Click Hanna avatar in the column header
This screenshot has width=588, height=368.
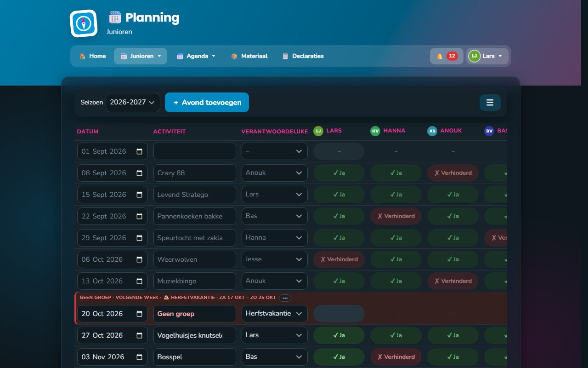coord(375,131)
